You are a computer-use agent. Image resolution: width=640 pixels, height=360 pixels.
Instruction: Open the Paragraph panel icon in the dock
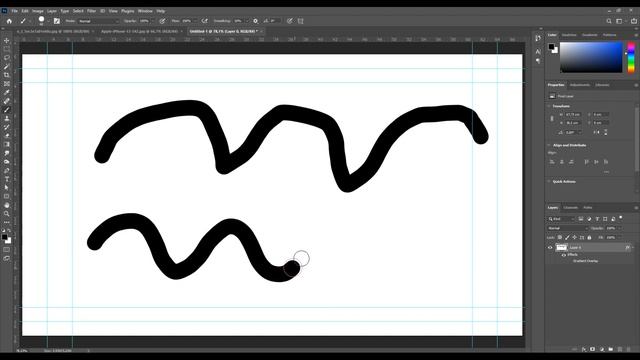538,61
